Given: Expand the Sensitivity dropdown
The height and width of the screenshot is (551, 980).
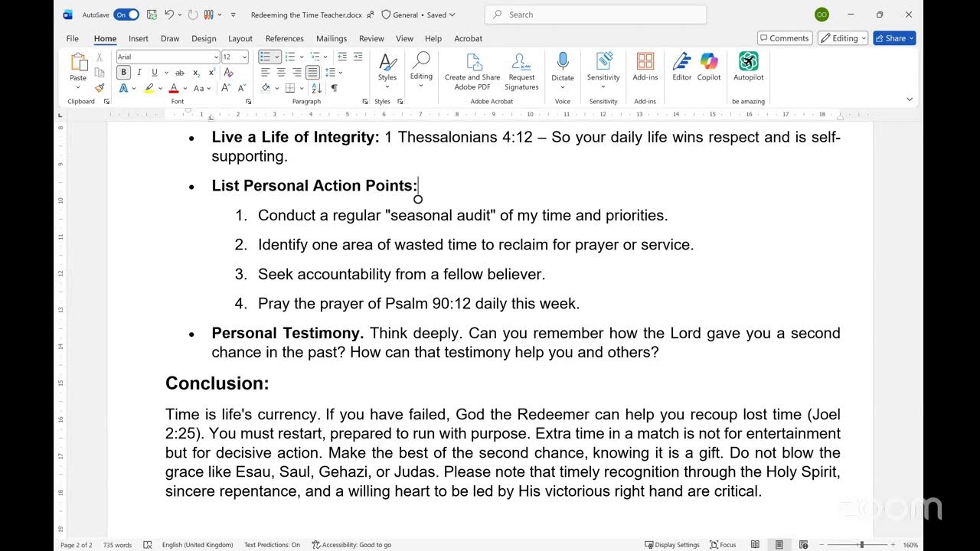Looking at the screenshot, I should coord(603,86).
